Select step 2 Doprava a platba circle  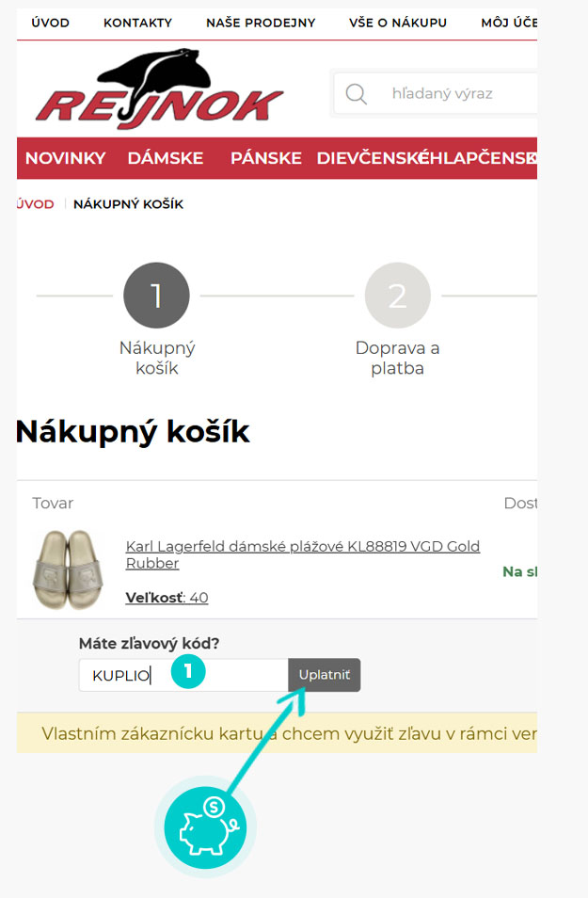397,296
